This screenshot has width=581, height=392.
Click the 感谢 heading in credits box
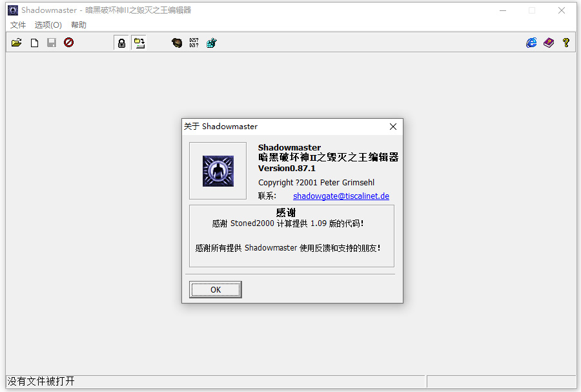(x=286, y=212)
